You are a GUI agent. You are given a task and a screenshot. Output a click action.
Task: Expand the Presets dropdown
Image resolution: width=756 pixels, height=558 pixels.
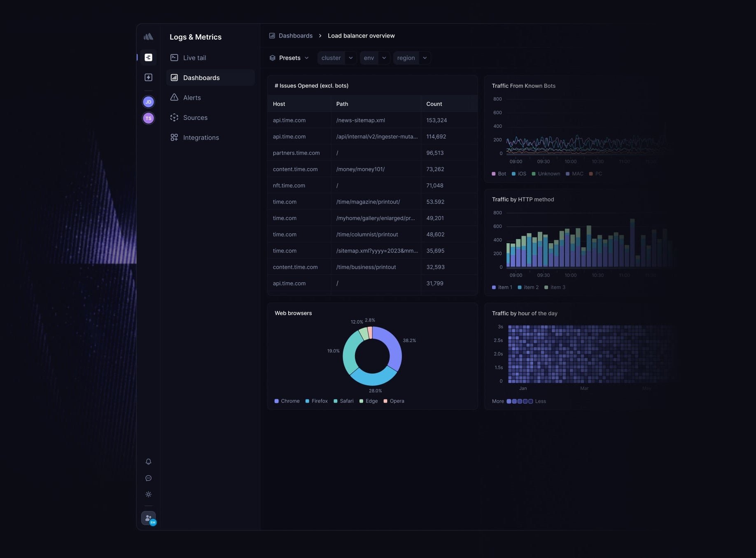289,58
